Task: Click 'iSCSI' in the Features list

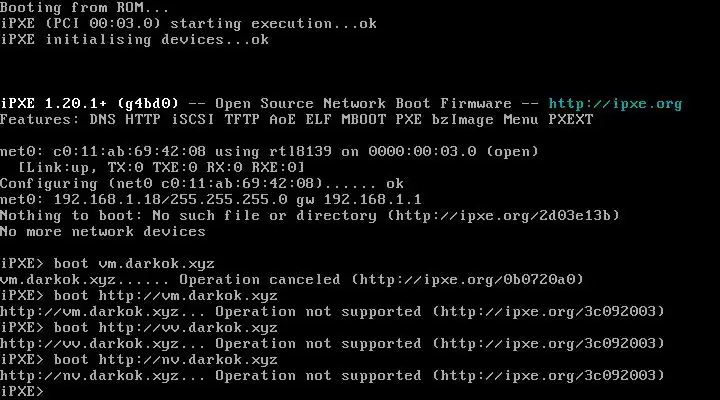Action: (193, 119)
